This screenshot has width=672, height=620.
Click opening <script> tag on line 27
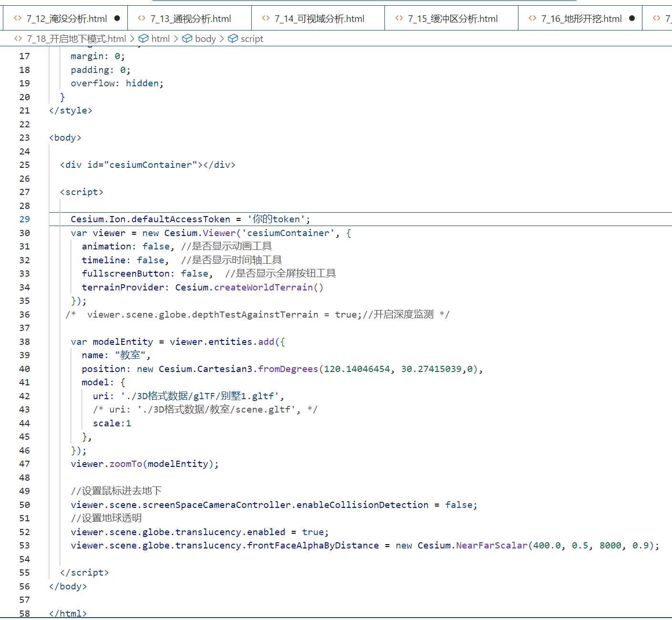pyautogui.click(x=82, y=192)
